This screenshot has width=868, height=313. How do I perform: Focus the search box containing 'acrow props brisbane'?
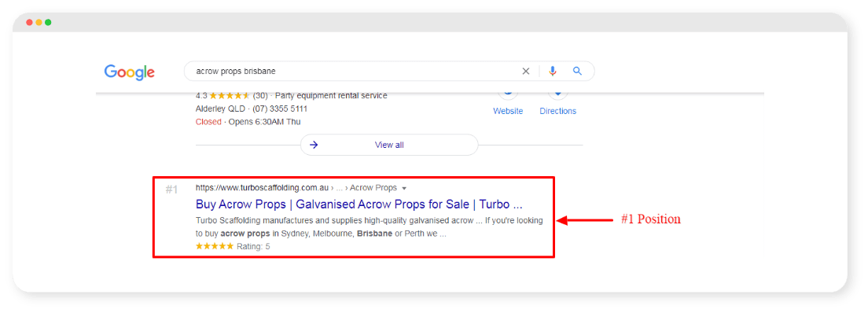[389, 71]
